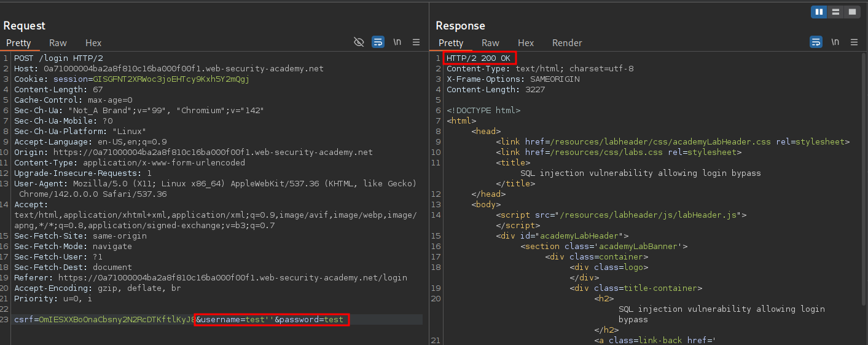Show non-printable \n characters in Request
868x345 pixels.
(x=397, y=42)
